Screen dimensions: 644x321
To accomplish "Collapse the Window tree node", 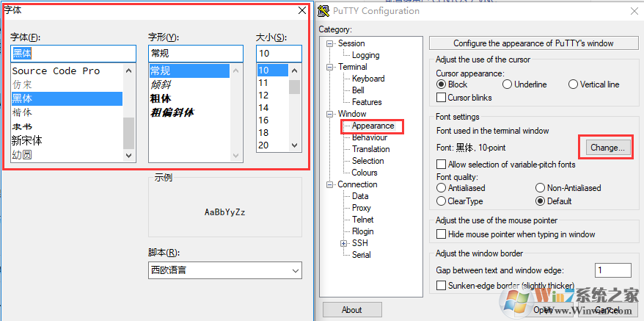I will coord(330,114).
